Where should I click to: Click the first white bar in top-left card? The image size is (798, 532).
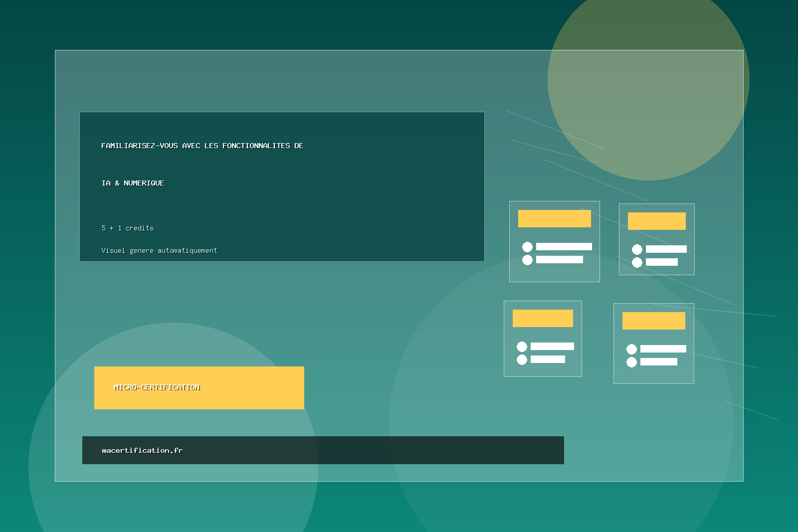tap(564, 246)
